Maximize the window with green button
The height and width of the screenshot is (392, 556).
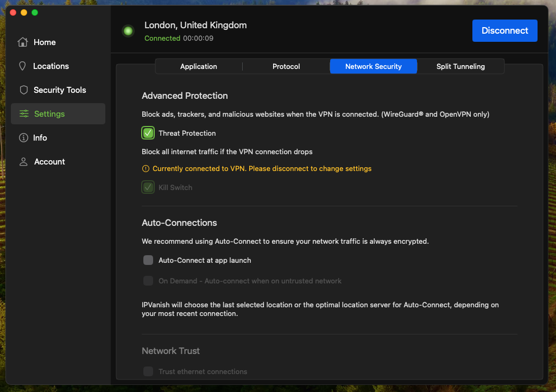35,13
